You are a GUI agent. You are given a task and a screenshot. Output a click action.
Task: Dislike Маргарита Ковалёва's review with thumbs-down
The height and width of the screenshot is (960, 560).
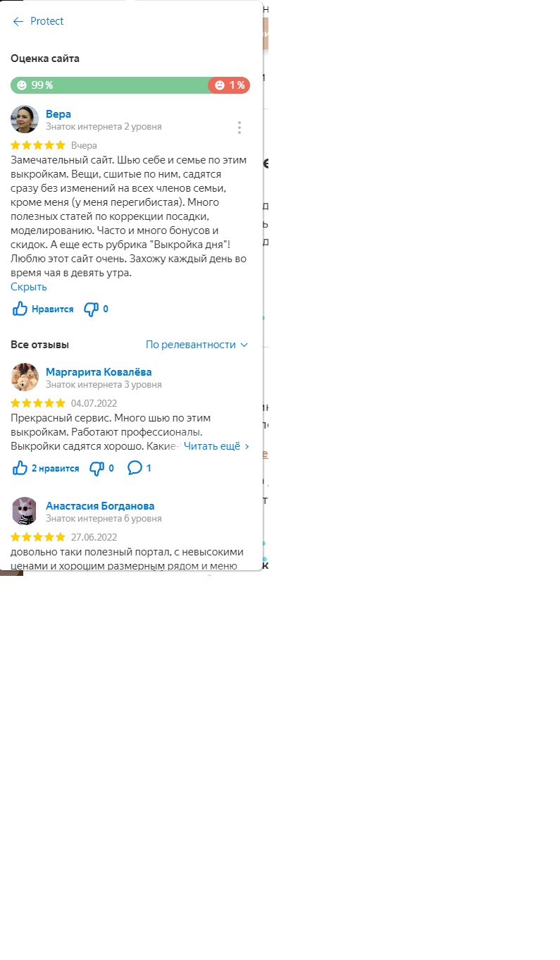[97, 468]
